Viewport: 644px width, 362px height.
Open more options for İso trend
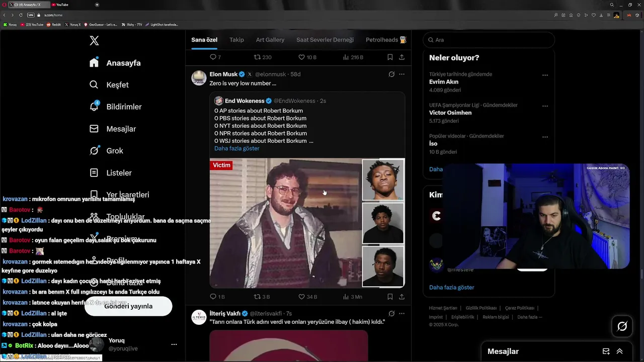click(545, 137)
